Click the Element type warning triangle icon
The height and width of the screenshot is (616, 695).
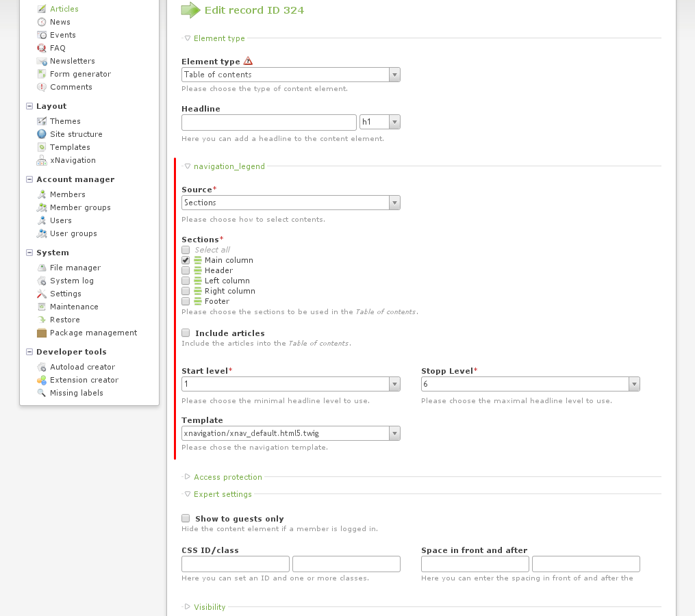pos(248,61)
